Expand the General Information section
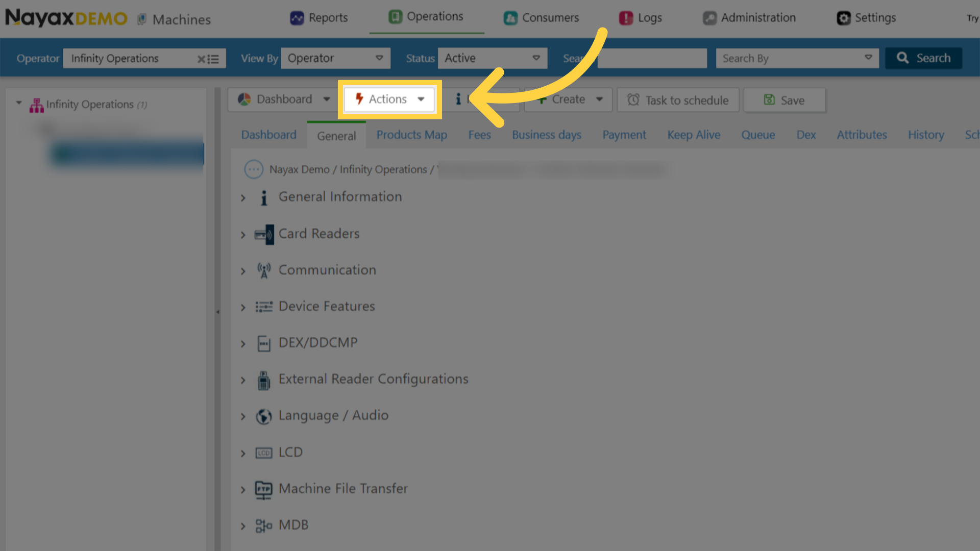The height and width of the screenshot is (551, 980). click(x=243, y=198)
